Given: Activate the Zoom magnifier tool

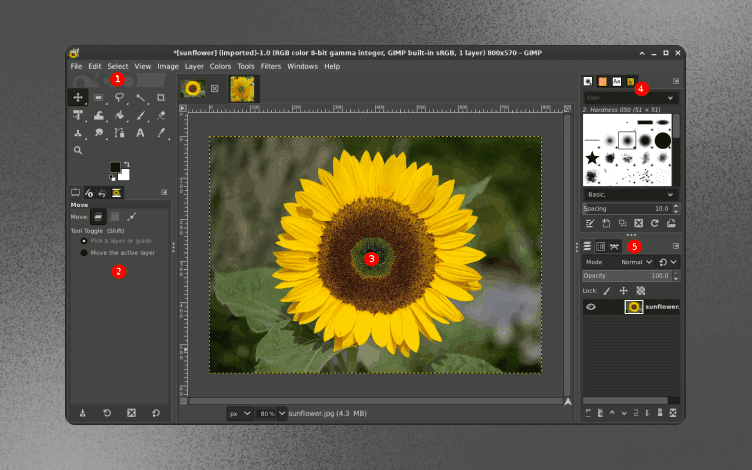Looking at the screenshot, I should (x=78, y=150).
